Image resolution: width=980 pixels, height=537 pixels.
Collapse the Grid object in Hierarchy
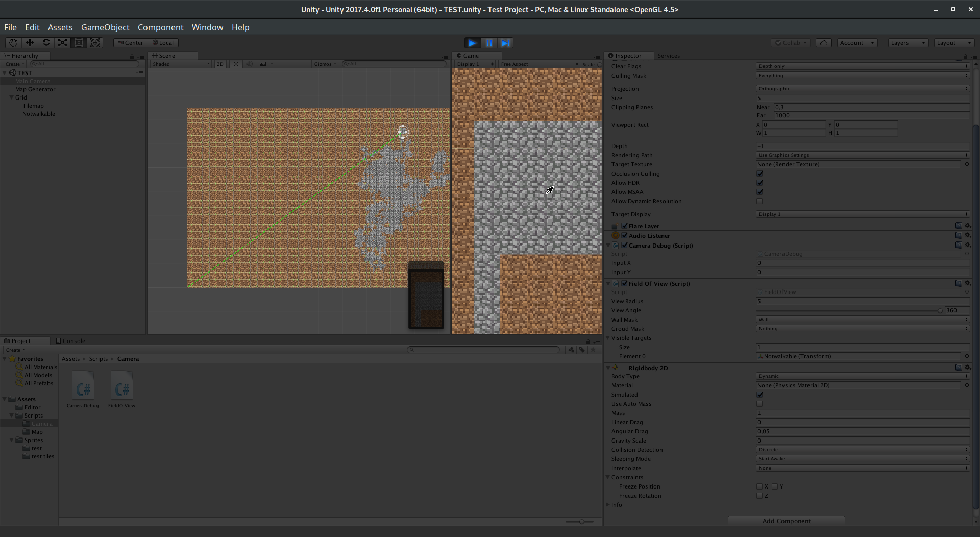pyautogui.click(x=11, y=97)
